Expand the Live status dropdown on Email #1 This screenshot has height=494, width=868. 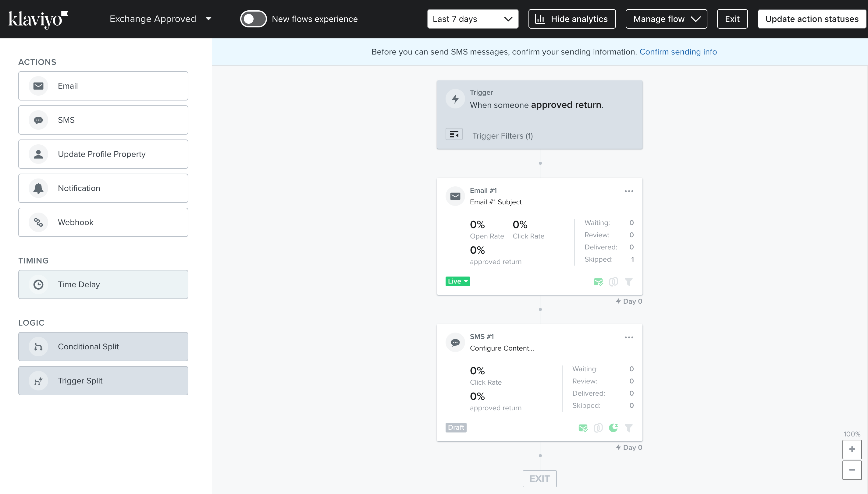pos(457,281)
